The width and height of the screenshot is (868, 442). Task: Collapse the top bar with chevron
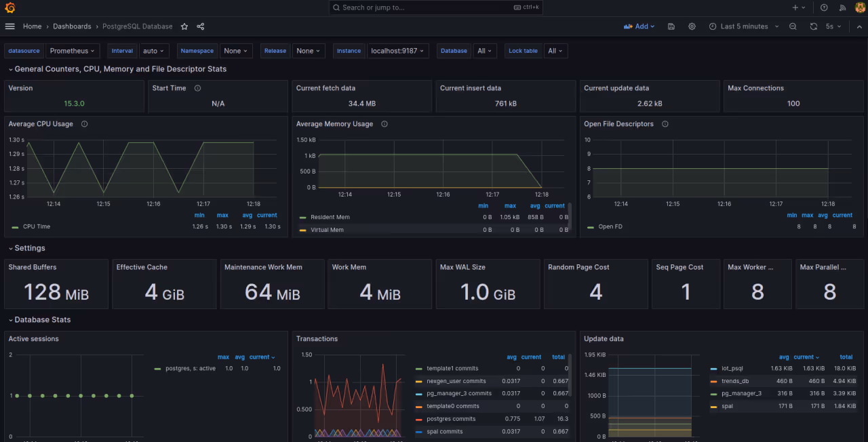click(x=859, y=26)
